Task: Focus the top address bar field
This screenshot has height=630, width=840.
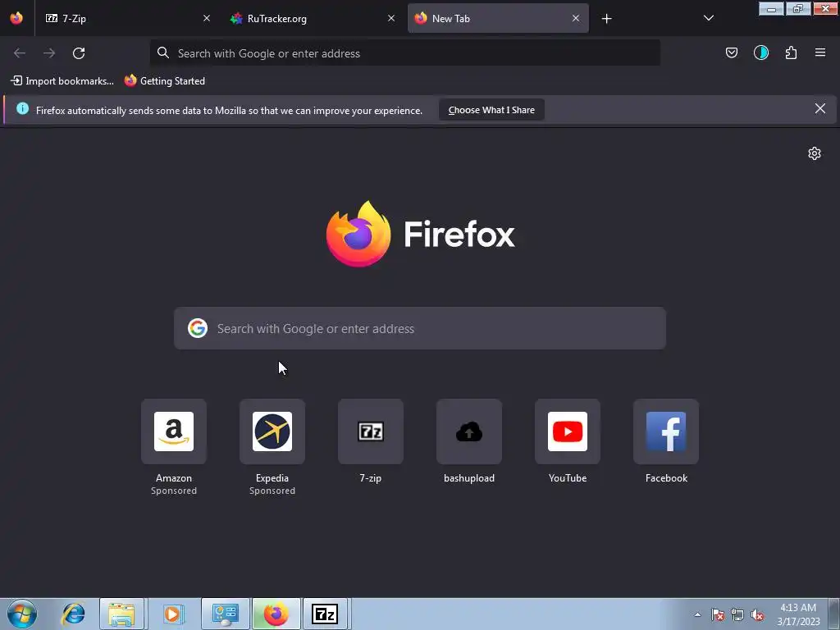Action: [x=405, y=53]
